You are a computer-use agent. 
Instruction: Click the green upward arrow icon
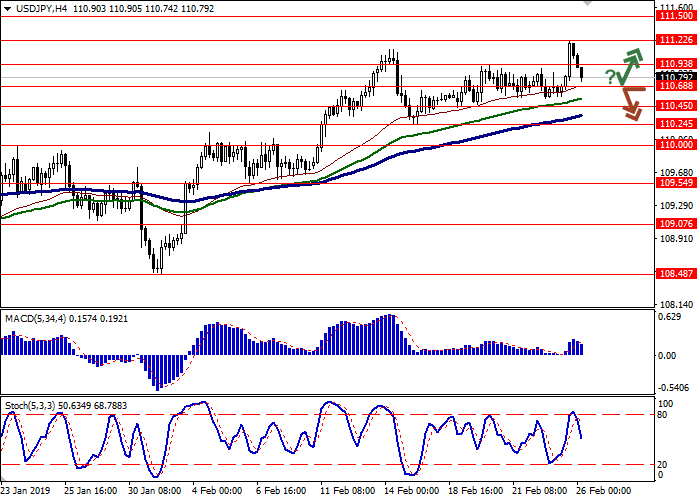pyautogui.click(x=628, y=66)
